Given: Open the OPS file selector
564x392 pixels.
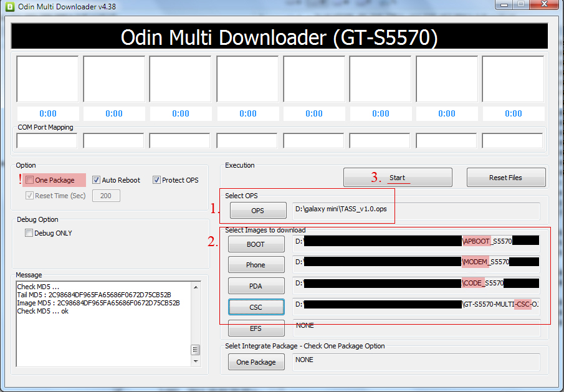Looking at the screenshot, I should point(257,211).
